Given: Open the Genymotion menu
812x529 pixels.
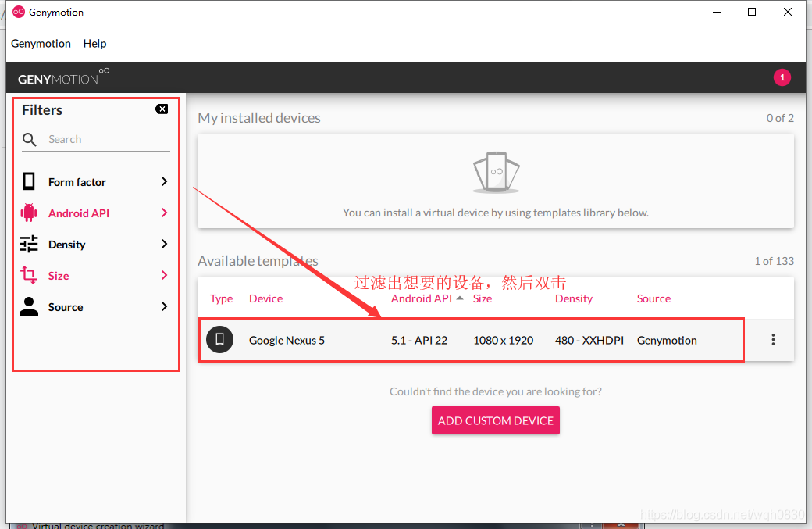Looking at the screenshot, I should pyautogui.click(x=41, y=44).
